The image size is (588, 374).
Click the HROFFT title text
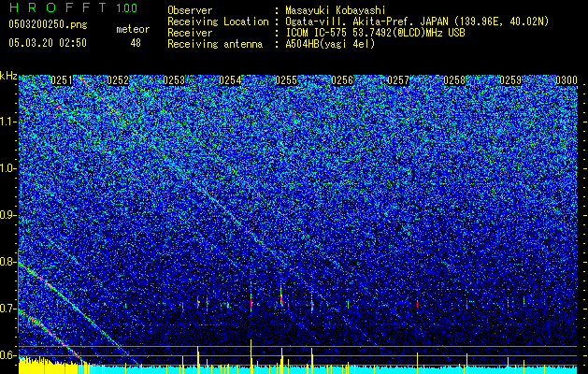58,7
